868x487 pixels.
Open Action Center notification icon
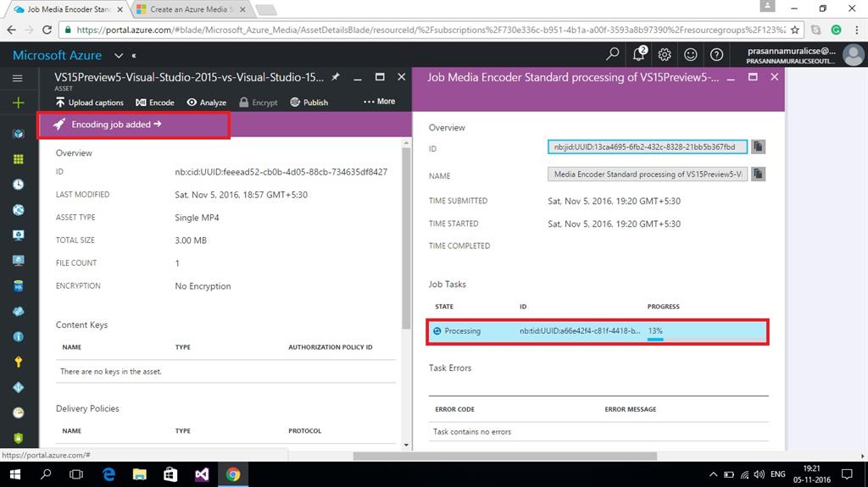pos(847,474)
